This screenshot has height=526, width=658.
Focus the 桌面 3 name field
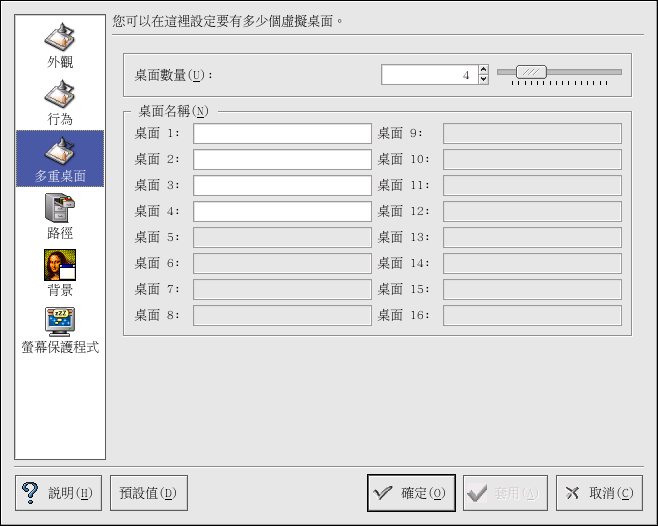(282, 186)
